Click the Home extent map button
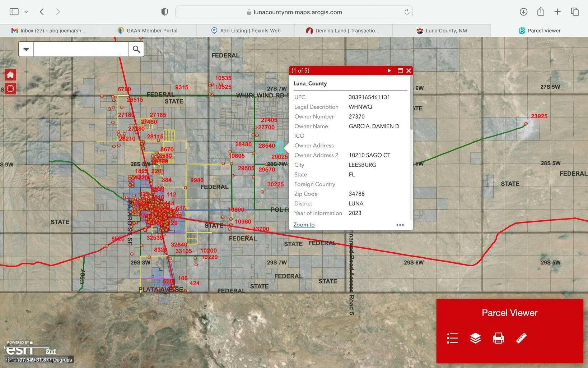 [x=10, y=75]
